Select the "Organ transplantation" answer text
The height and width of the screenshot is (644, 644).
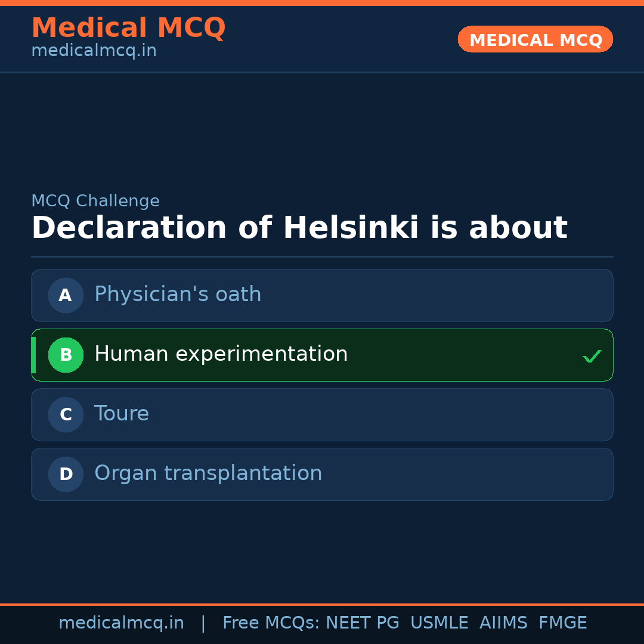point(208,473)
